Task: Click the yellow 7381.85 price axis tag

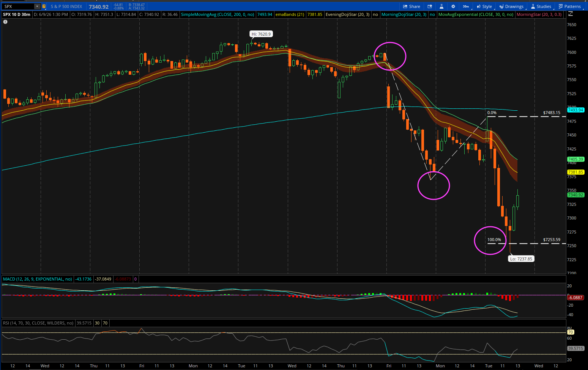Action: click(x=575, y=172)
